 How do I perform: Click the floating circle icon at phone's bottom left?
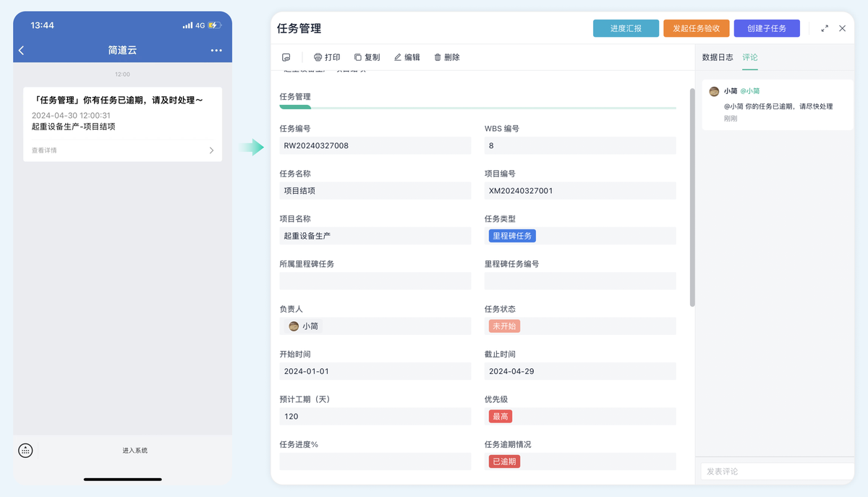click(x=25, y=450)
